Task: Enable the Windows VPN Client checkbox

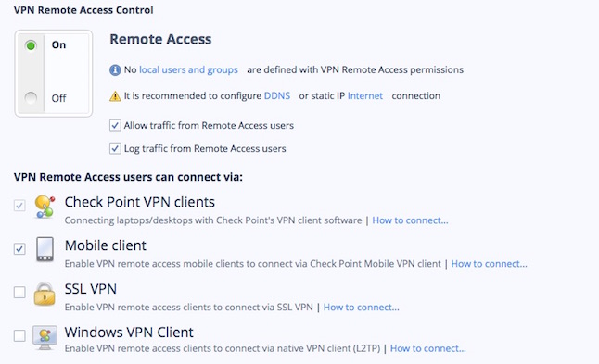Action: tap(19, 336)
